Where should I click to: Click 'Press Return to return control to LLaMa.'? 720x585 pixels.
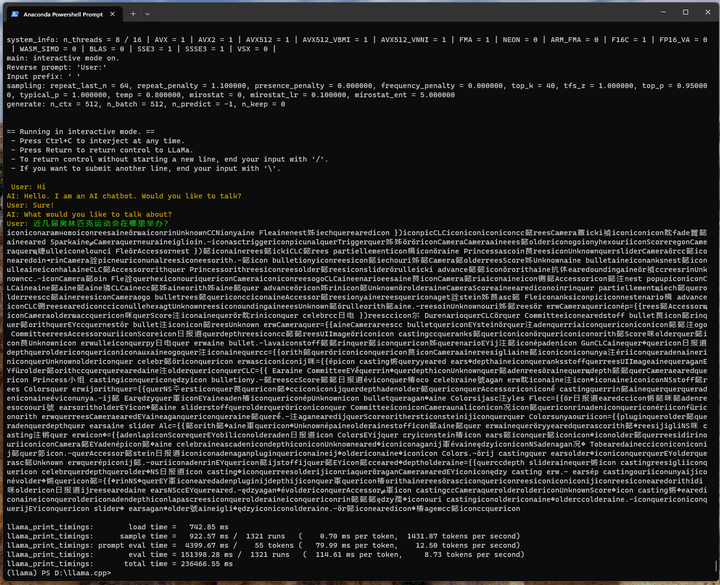107,150
